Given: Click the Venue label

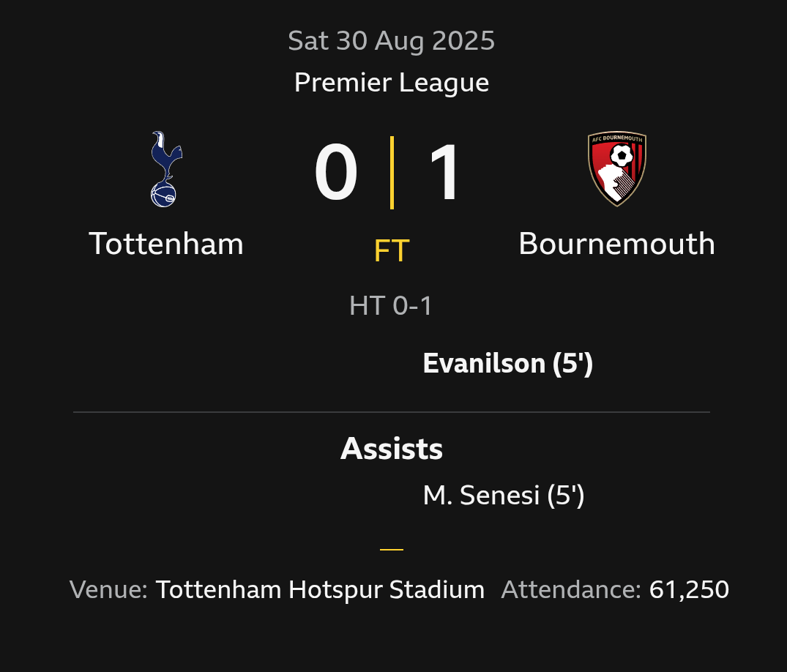Looking at the screenshot, I should tap(109, 589).
